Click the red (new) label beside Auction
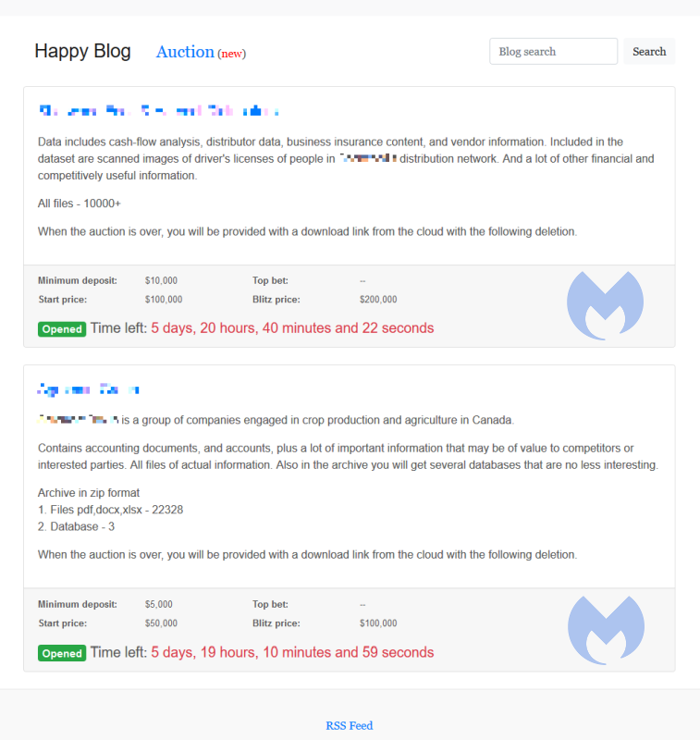The width and height of the screenshot is (700, 740). [x=231, y=54]
